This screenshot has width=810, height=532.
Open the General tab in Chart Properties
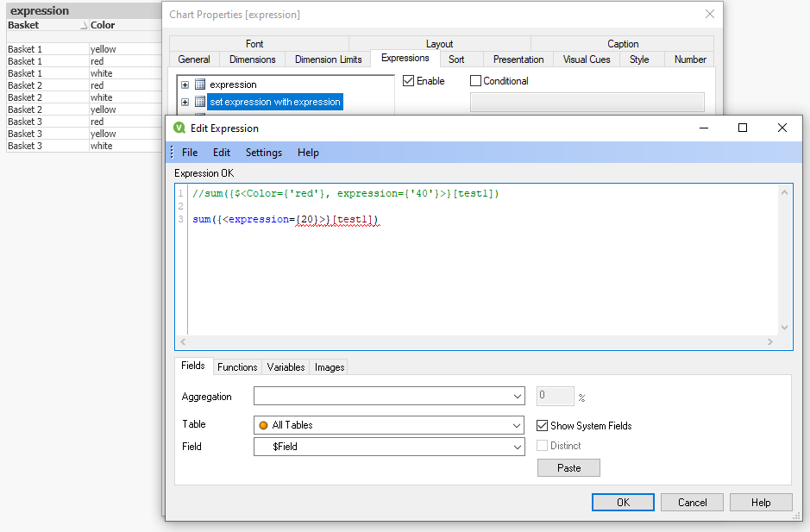click(194, 59)
